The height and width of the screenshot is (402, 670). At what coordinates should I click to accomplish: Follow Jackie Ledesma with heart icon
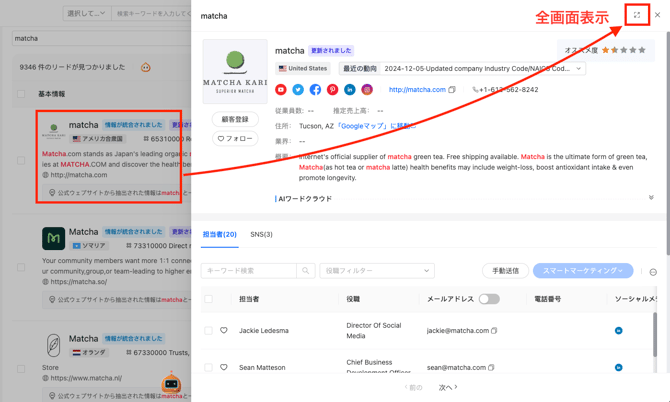pos(224,330)
